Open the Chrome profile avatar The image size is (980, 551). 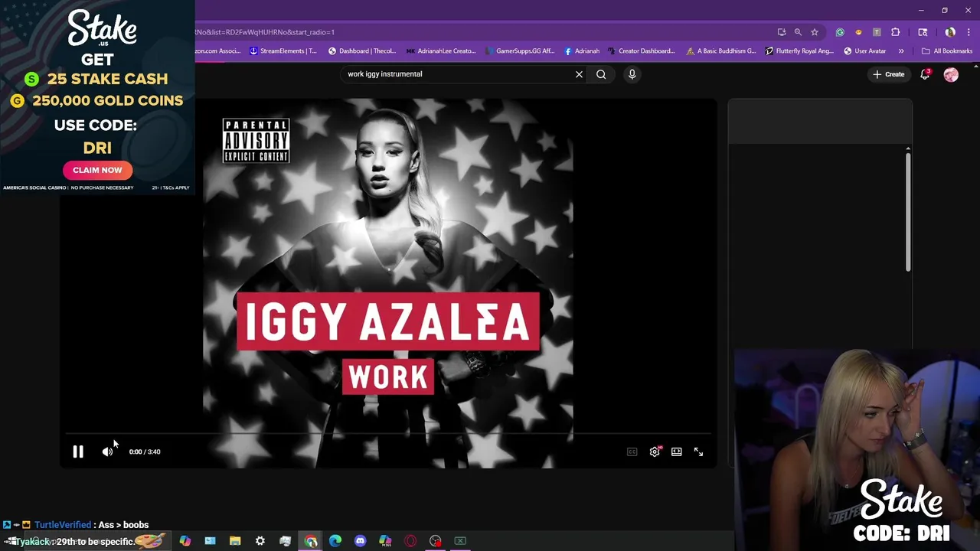(x=950, y=32)
